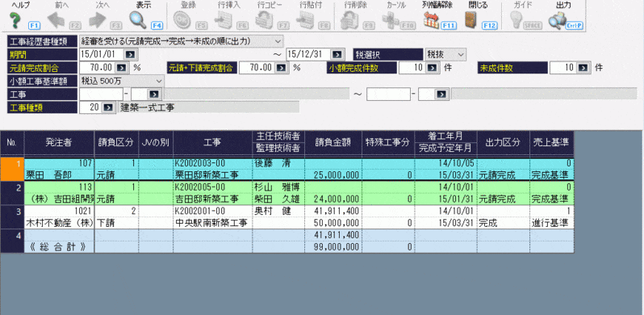This screenshot has width=644, height=315.
Task: Click 後藤 清 engineer cell
Action: [x=278, y=163]
